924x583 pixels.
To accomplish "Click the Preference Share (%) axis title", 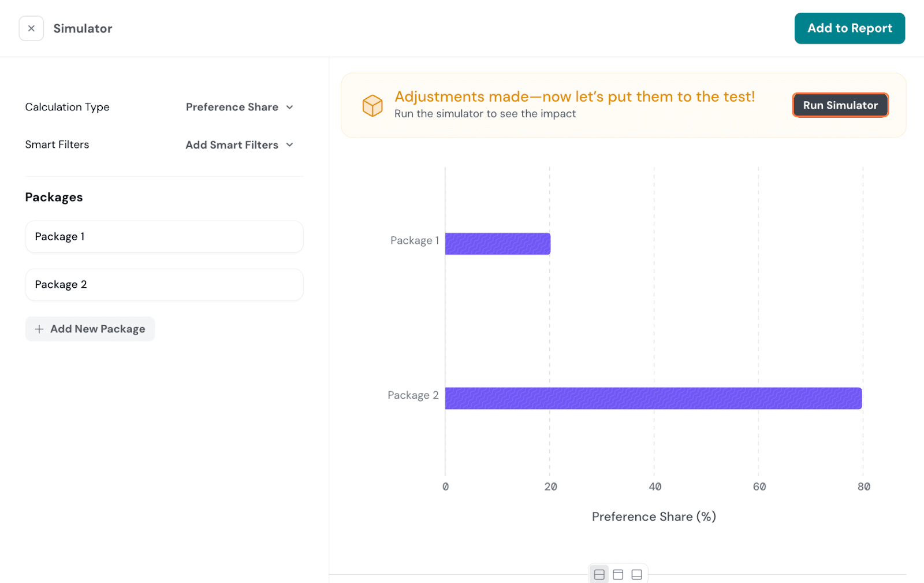I will pyautogui.click(x=653, y=517).
